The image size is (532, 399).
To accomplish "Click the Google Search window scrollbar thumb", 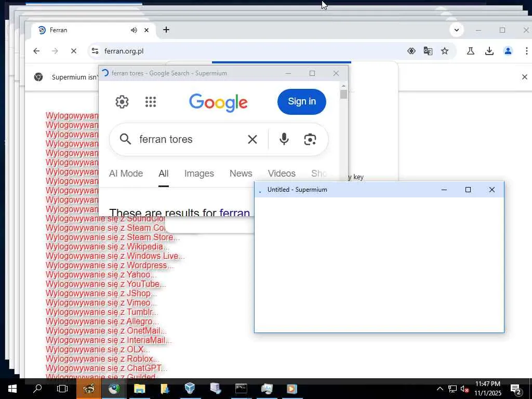I will click(344, 94).
